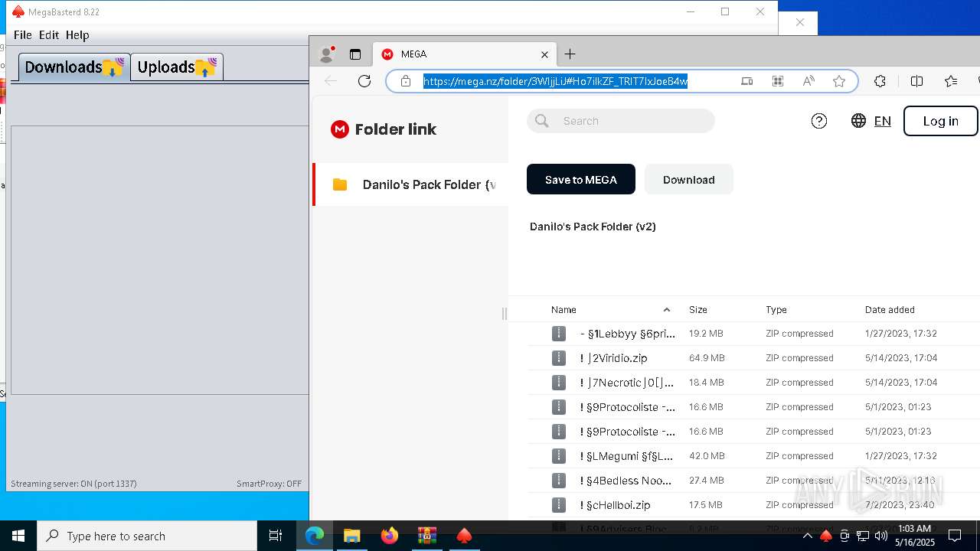Click the QR code icon in address bar
The height and width of the screenshot is (551, 980).
click(778, 81)
